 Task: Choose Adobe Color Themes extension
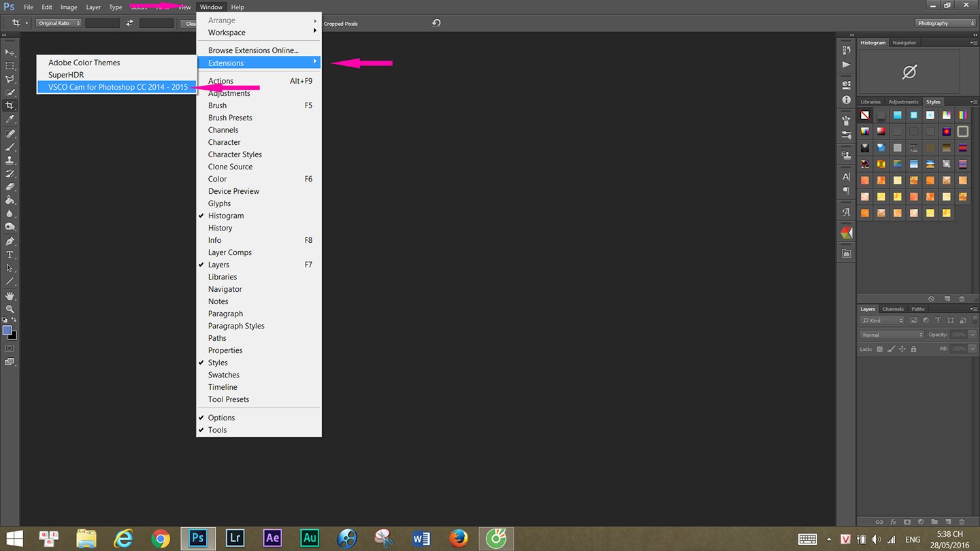tap(117, 63)
